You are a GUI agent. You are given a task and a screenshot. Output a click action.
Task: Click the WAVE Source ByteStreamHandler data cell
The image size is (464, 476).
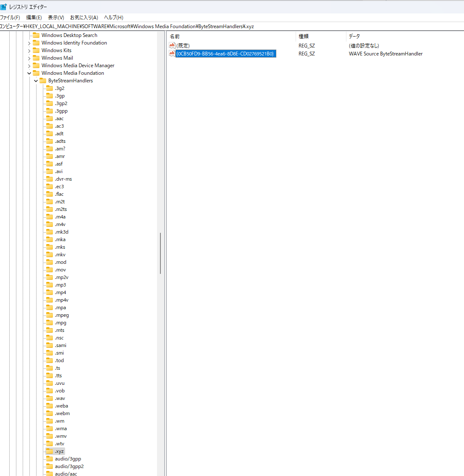click(385, 54)
